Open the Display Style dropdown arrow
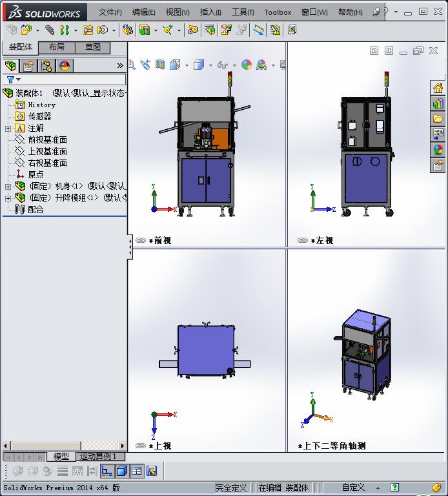The image size is (448, 496). [210, 65]
